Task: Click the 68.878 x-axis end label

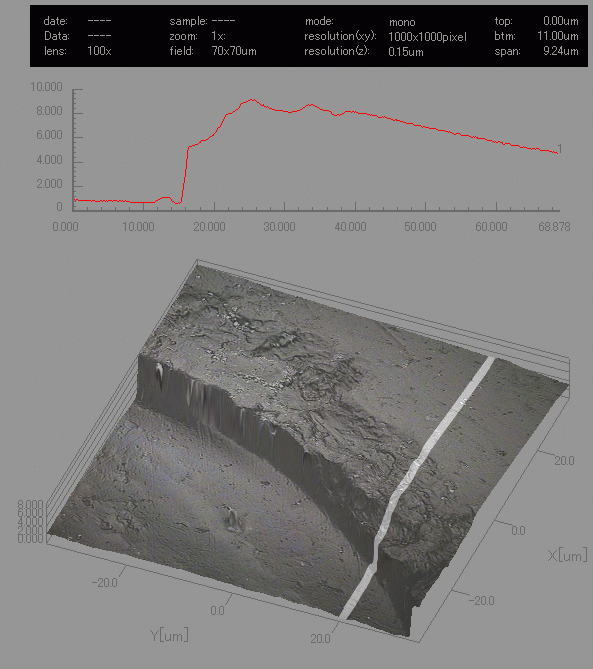Action: coord(554,227)
